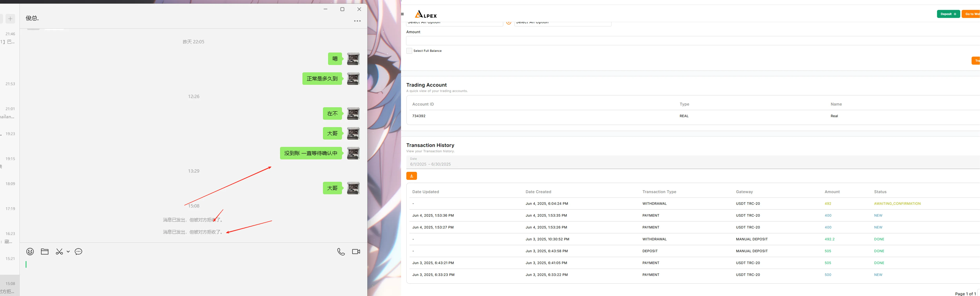Image resolution: width=980 pixels, height=296 pixels.
Task: Click the Alpex logo
Action: pyautogui.click(x=426, y=15)
